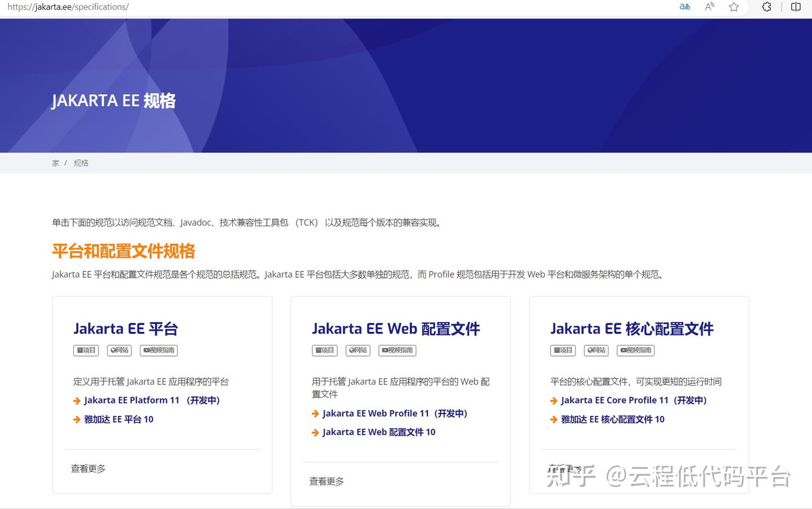Open the 项目 badge on Jakarta EE 核心配置文件 card

(x=563, y=350)
